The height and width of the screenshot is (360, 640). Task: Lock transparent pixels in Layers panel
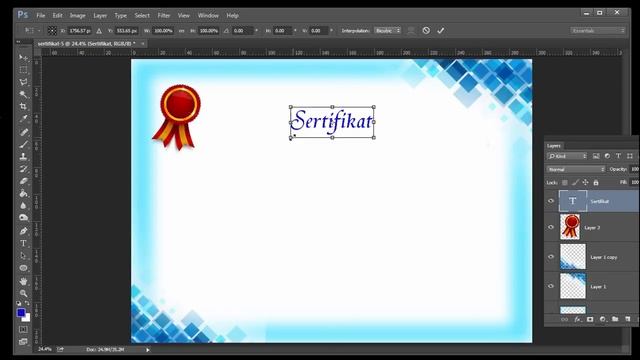[x=564, y=182]
